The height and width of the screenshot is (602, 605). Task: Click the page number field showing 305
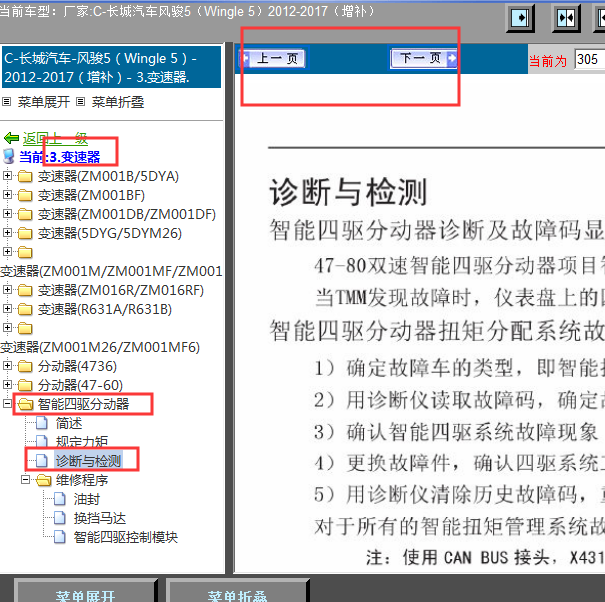pyautogui.click(x=590, y=59)
